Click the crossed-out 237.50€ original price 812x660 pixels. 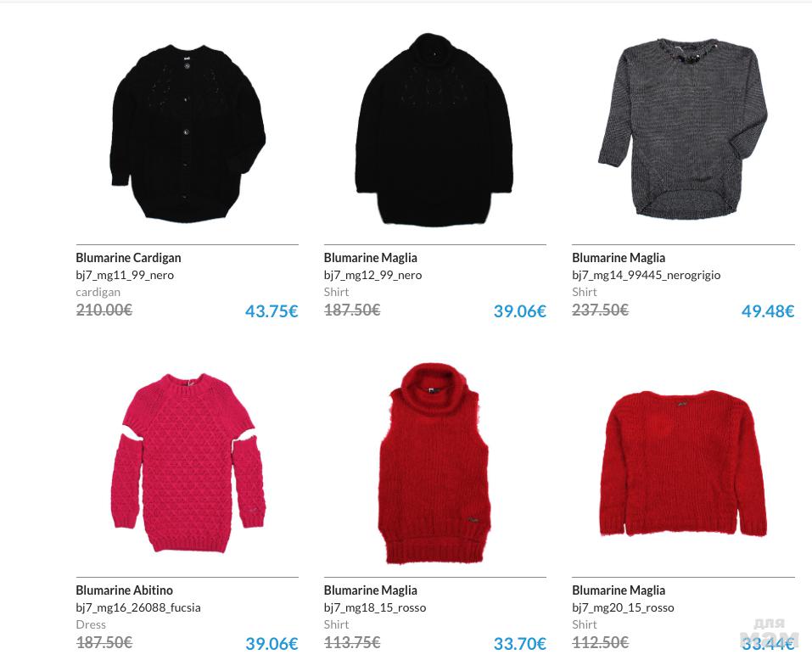click(x=600, y=310)
